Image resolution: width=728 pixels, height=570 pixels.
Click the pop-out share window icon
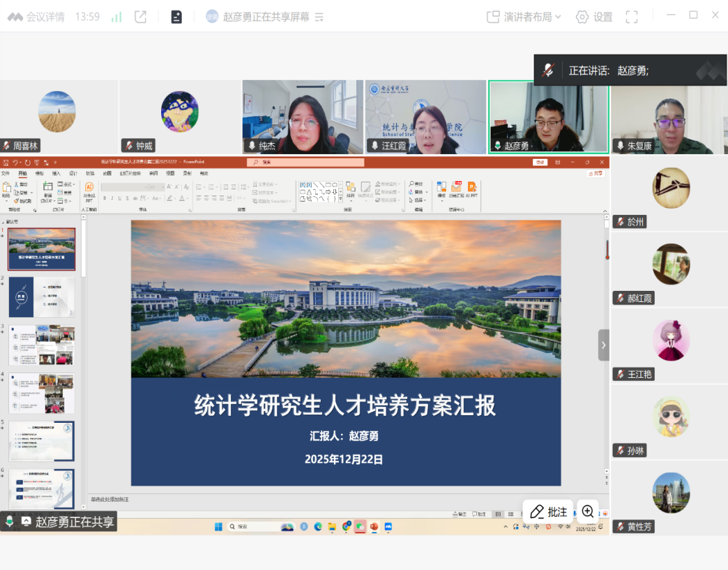click(140, 17)
